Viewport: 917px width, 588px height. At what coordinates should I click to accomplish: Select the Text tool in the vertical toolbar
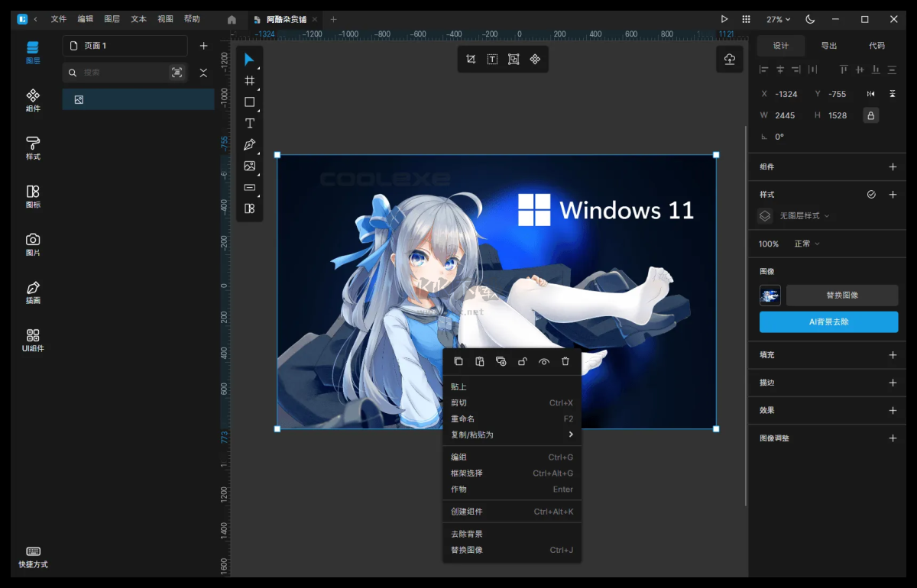[249, 123]
